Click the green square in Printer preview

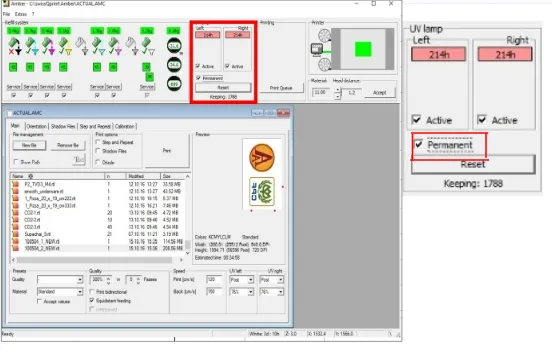(363, 49)
